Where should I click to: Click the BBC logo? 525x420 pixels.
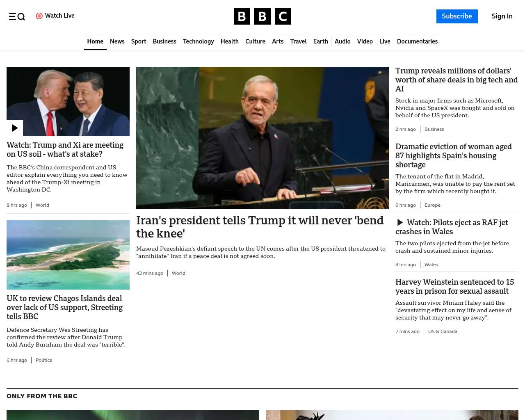click(x=262, y=16)
